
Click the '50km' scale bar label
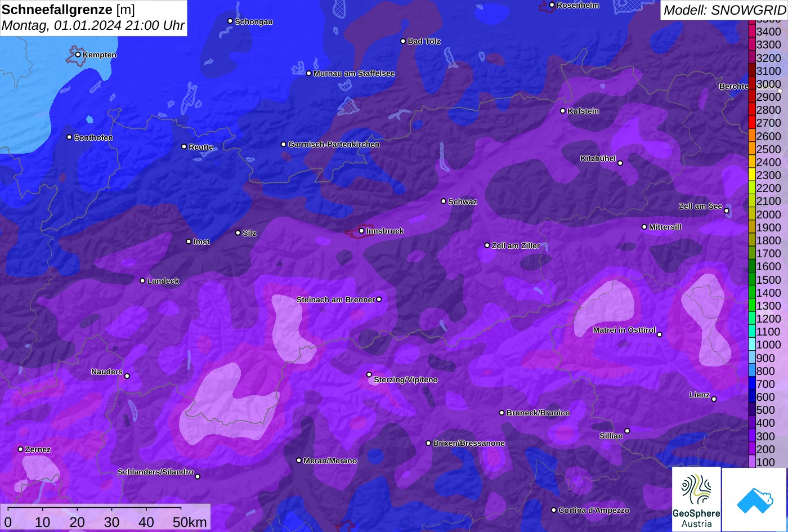point(190,522)
